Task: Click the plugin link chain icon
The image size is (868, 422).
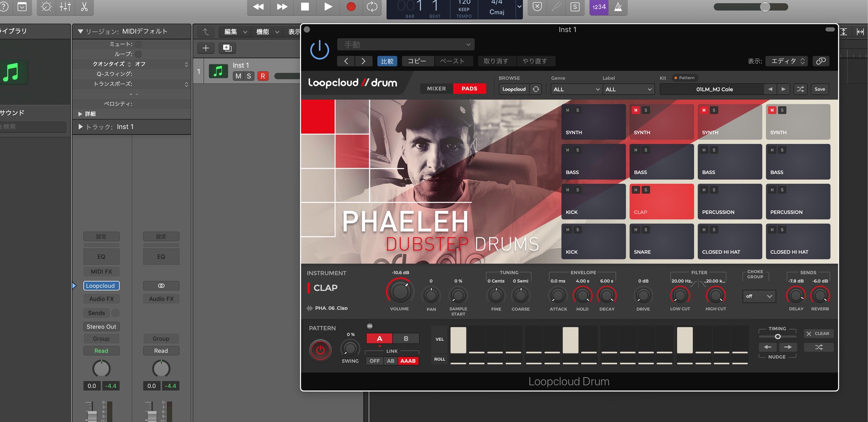Action: click(821, 61)
